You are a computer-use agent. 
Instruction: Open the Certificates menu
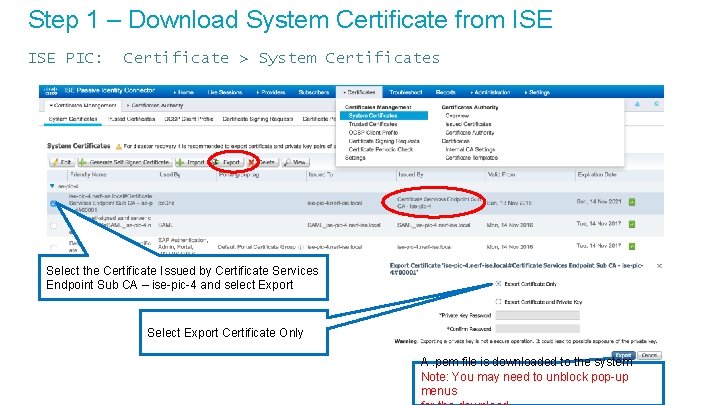click(359, 92)
